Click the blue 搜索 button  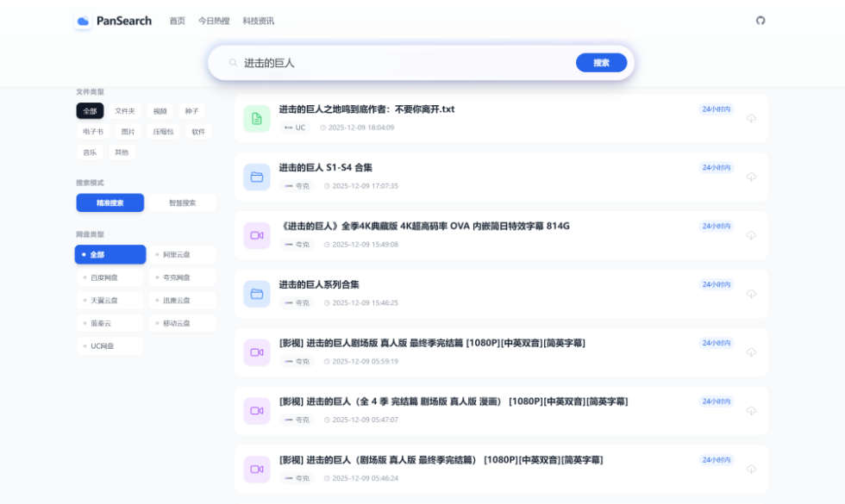(602, 62)
